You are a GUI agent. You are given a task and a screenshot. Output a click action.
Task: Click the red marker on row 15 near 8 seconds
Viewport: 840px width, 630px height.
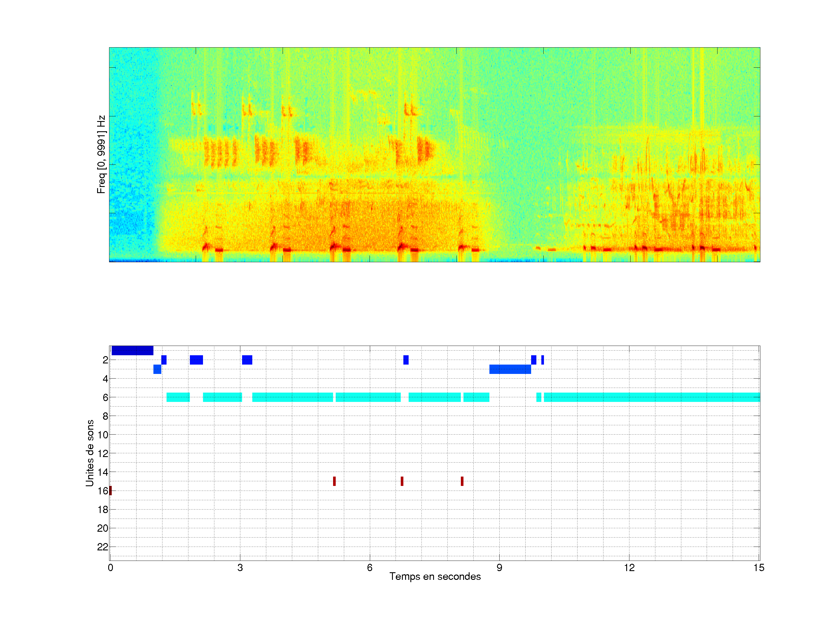tap(462, 481)
